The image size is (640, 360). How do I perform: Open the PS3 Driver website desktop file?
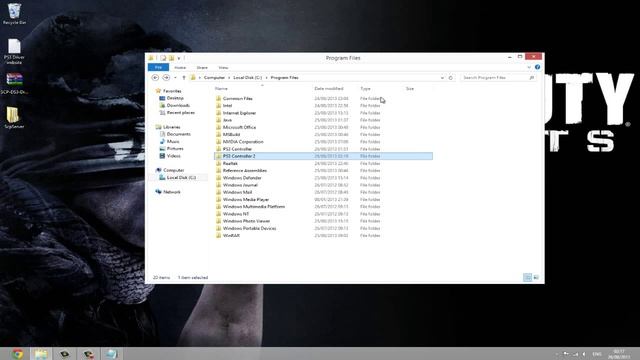(14, 51)
